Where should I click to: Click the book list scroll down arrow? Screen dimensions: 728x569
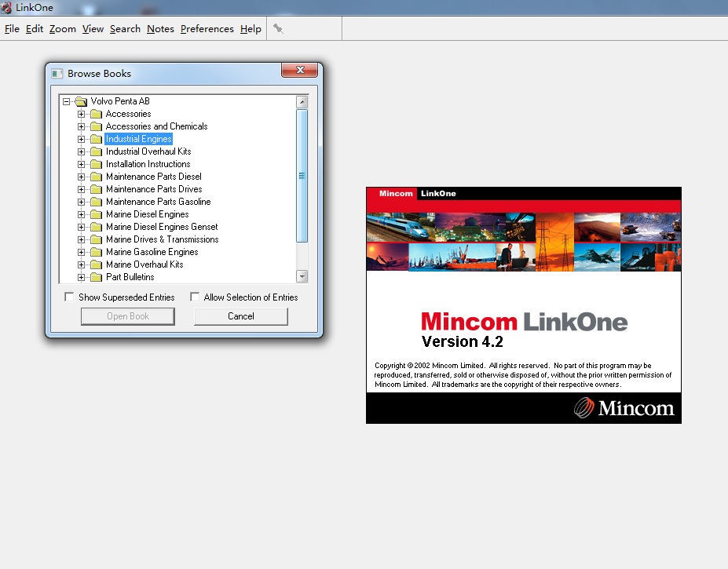tap(302, 276)
